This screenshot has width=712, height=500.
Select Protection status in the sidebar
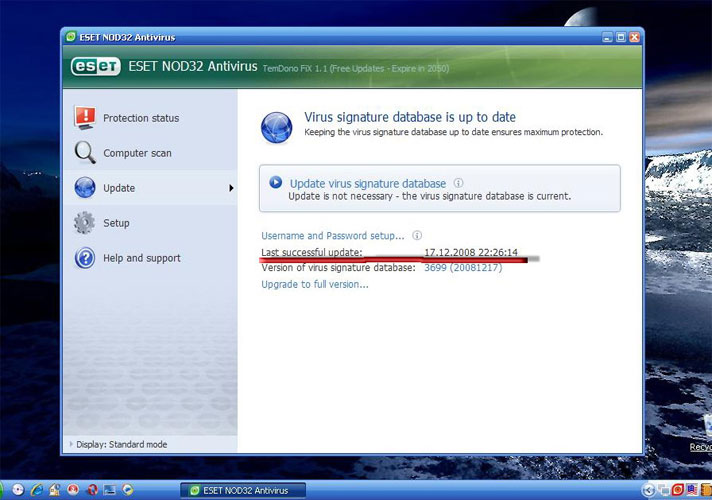coord(141,118)
